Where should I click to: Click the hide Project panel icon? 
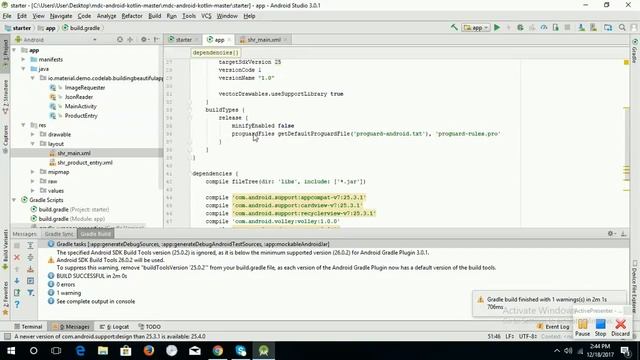pos(157,40)
